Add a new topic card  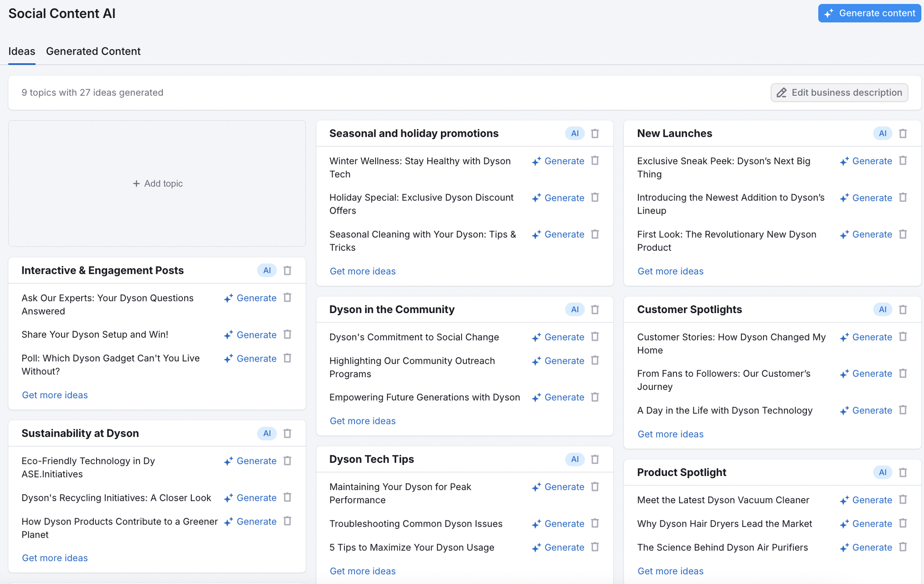point(157,183)
